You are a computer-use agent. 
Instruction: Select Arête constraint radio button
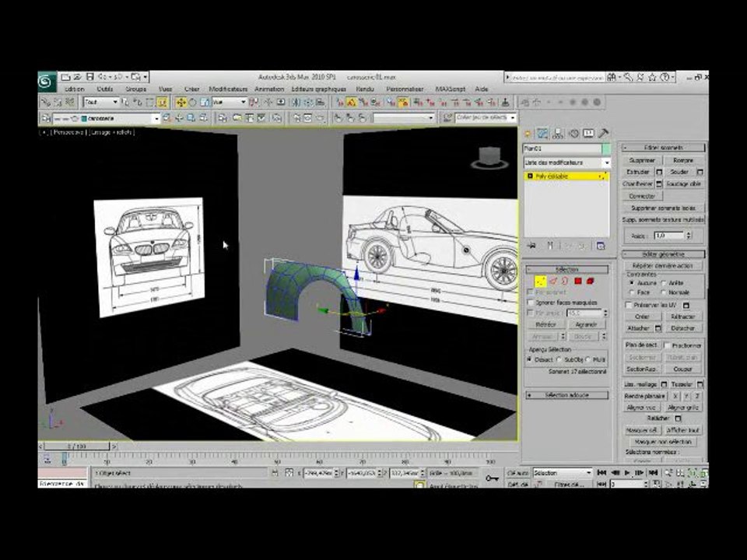click(664, 283)
